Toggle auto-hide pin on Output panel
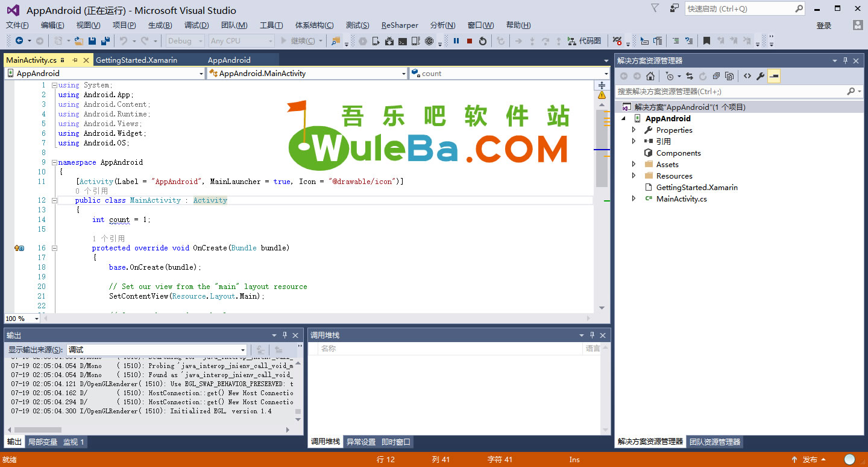The width and height of the screenshot is (868, 467). [x=285, y=335]
